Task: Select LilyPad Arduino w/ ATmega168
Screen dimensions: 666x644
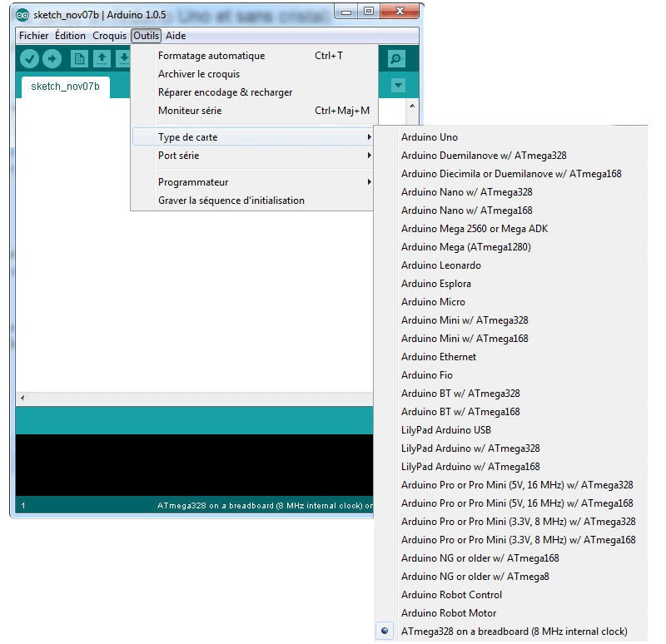Action: point(511,467)
